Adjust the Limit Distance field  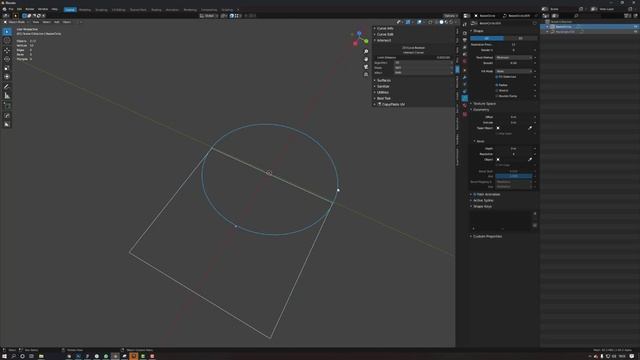(413, 58)
